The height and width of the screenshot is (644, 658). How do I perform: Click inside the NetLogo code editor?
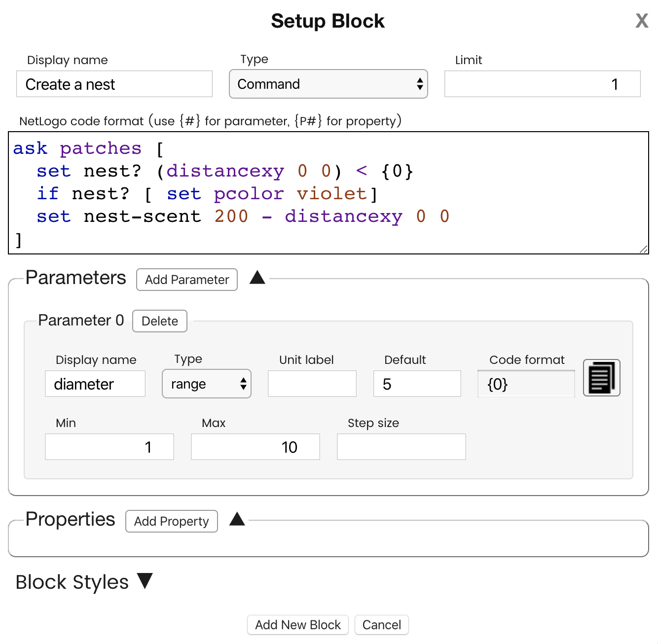pyautogui.click(x=329, y=193)
